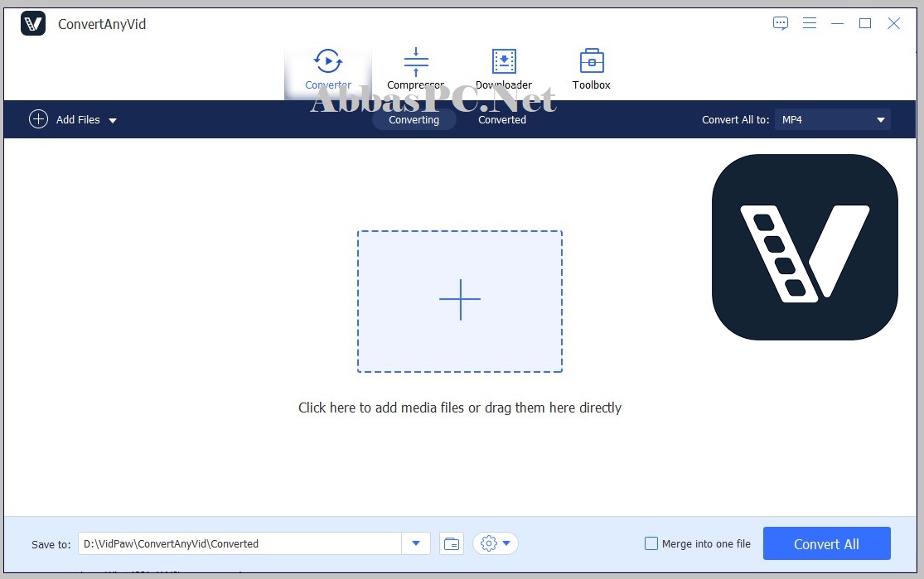Show the Converted list
This screenshot has width=924, height=579.
502,119
